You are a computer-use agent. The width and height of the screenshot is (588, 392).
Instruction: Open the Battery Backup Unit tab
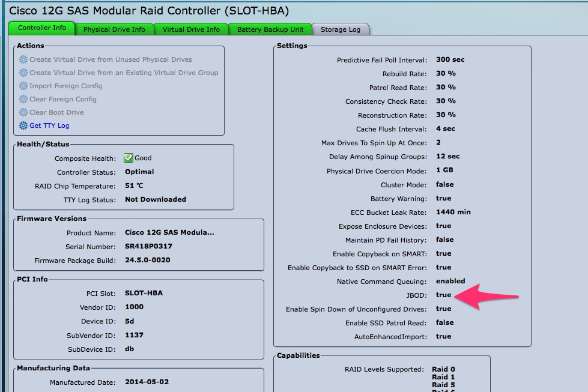coord(270,29)
